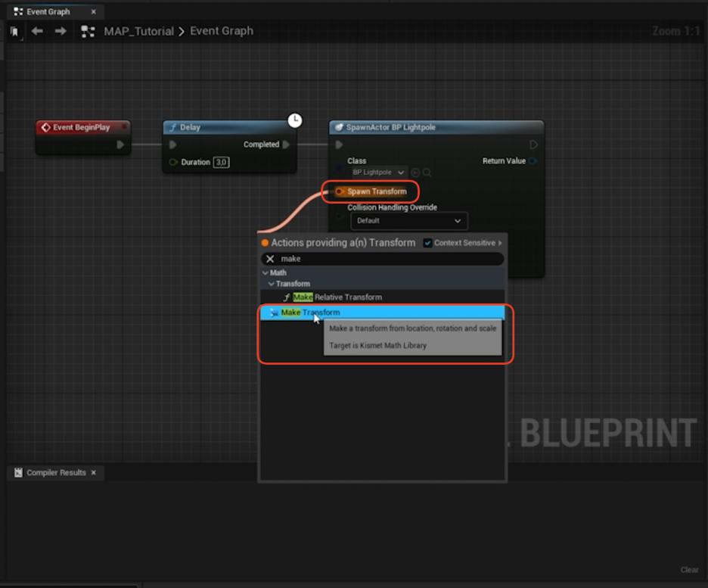Toggle the Context Sensitive checkbox

[427, 243]
